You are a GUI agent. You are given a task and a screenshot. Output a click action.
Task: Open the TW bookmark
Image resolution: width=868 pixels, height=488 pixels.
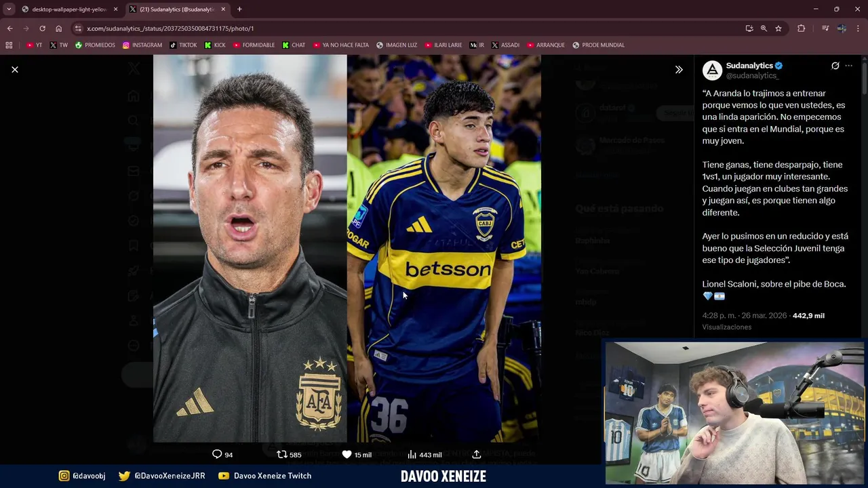pyautogui.click(x=58, y=45)
